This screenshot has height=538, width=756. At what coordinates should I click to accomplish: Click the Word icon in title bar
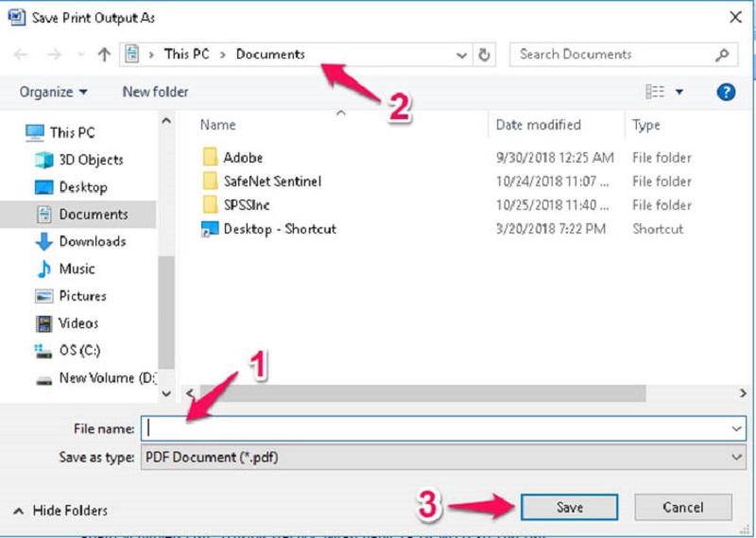[x=16, y=17]
